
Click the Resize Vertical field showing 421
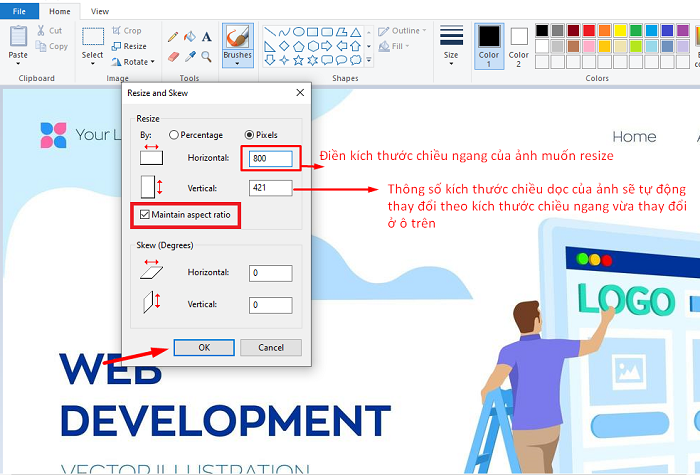[271, 188]
